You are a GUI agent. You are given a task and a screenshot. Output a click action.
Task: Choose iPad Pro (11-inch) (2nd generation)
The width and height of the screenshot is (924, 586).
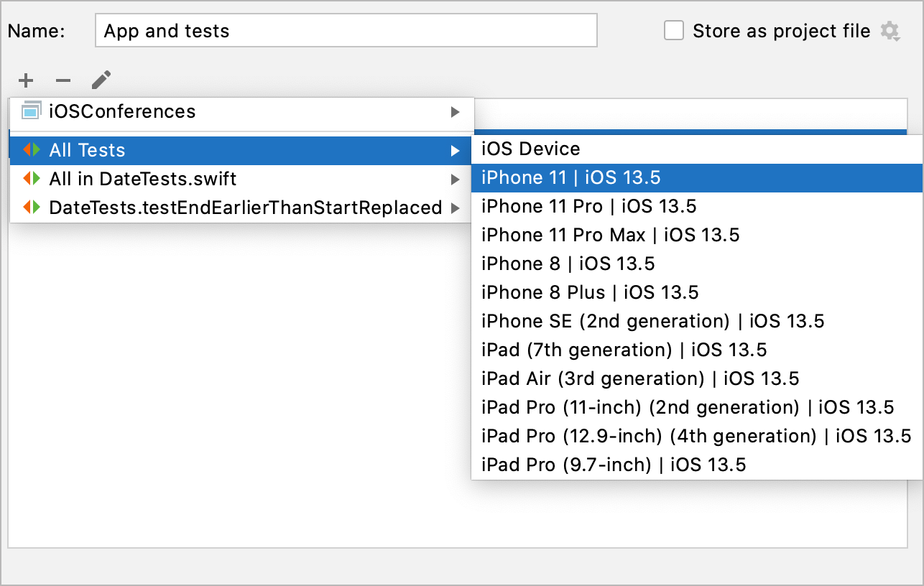[x=697, y=408]
